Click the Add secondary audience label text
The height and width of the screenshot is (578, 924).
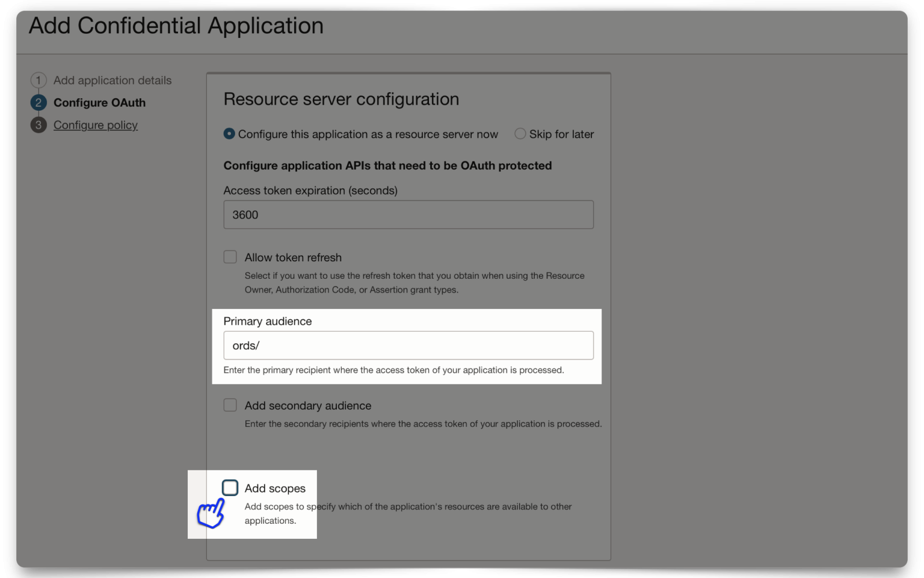pyautogui.click(x=307, y=405)
